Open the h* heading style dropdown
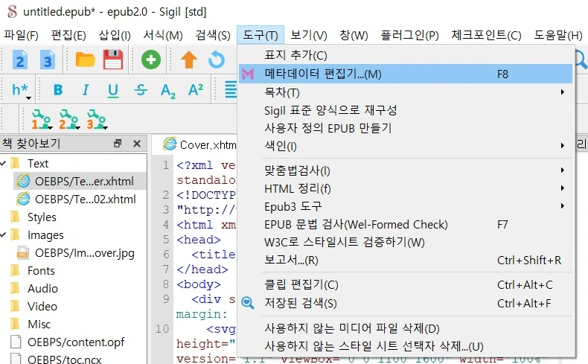The image size is (588, 364). tap(21, 90)
